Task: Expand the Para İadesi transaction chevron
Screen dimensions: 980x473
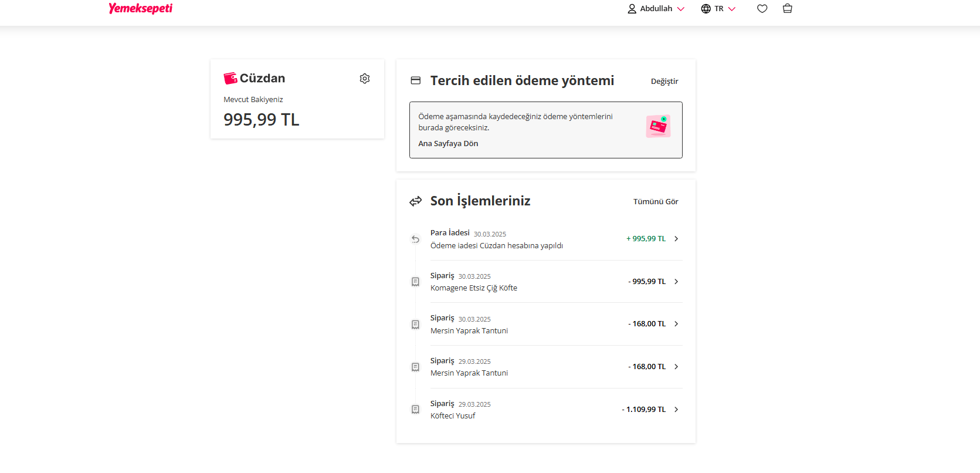Action: (x=676, y=239)
